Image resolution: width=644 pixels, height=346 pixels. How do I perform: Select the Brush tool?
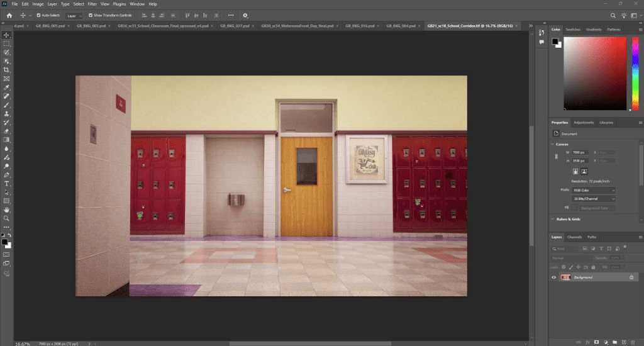(x=6, y=105)
